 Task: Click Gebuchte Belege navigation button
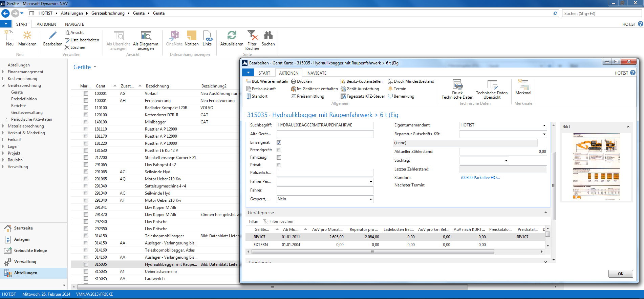[x=30, y=251]
